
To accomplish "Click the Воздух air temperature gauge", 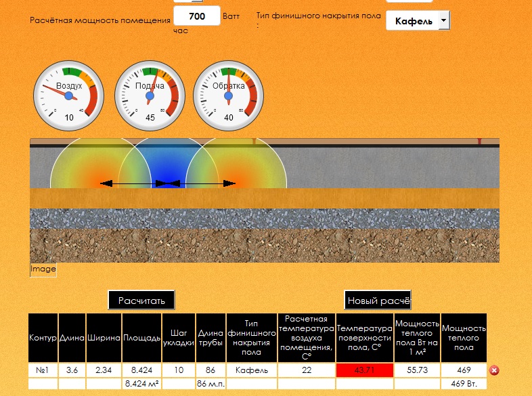I will tap(68, 95).
